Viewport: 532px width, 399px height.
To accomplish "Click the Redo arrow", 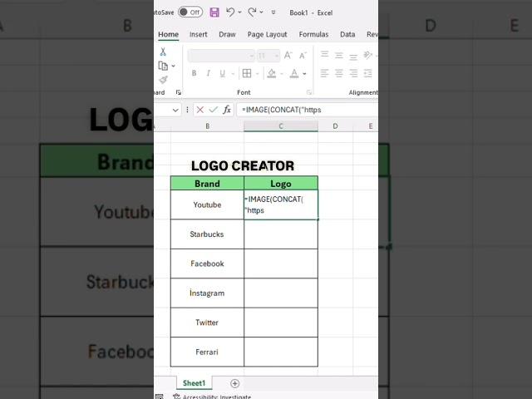I will (x=252, y=12).
